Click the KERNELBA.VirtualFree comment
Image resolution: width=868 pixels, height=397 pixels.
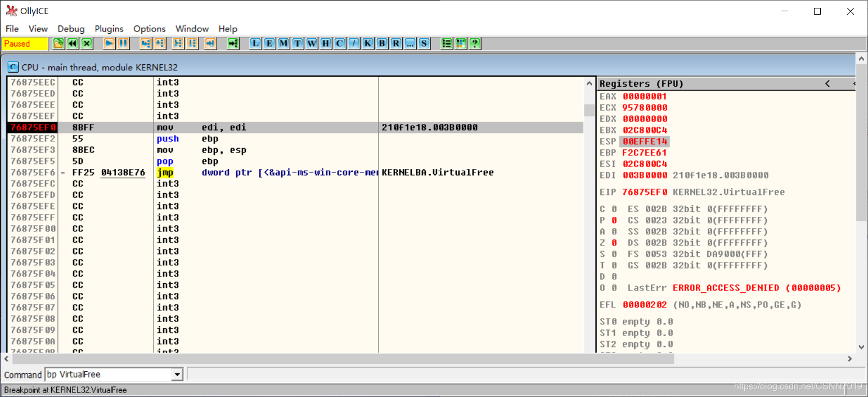pyautogui.click(x=438, y=172)
